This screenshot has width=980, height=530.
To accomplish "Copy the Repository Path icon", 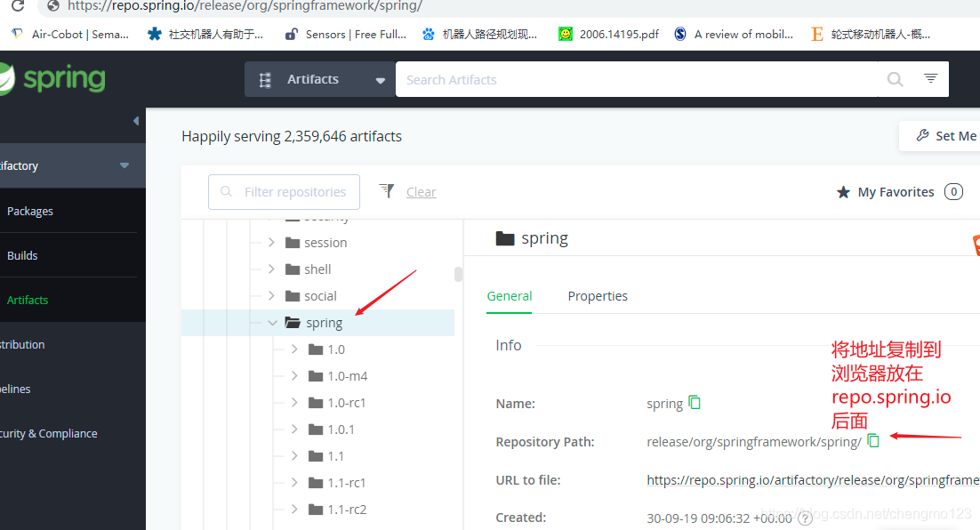I will click(x=873, y=440).
